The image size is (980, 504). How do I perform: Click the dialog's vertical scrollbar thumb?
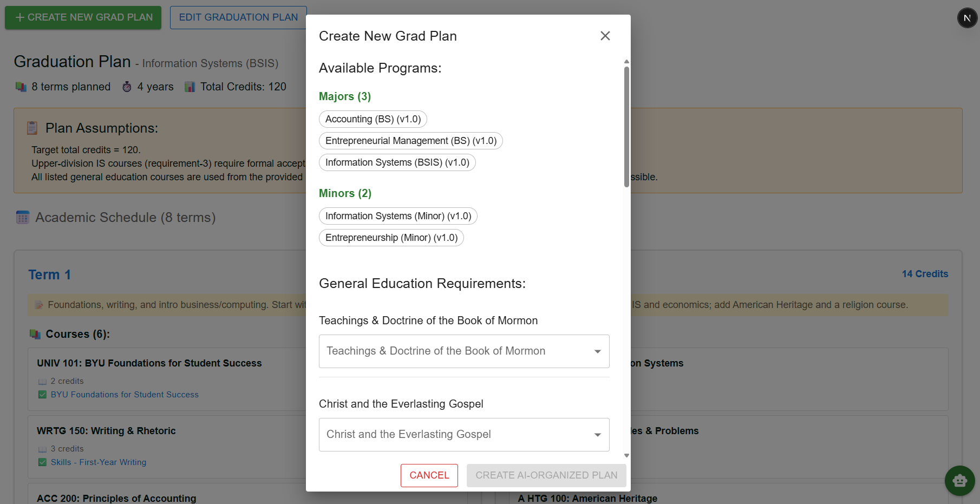point(626,127)
